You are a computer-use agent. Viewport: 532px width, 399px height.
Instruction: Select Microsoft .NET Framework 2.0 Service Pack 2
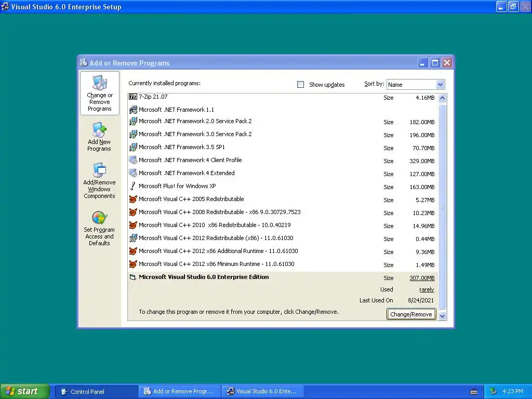pos(283,122)
